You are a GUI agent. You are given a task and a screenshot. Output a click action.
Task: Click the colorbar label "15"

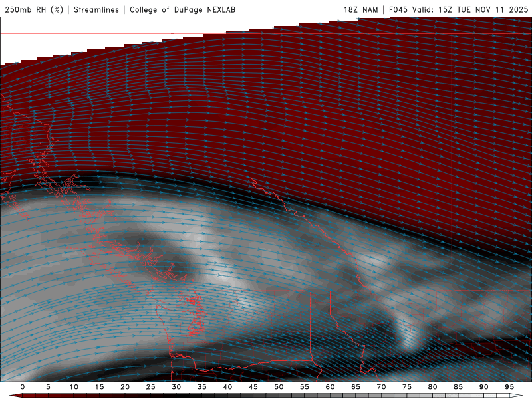[x=99, y=387]
